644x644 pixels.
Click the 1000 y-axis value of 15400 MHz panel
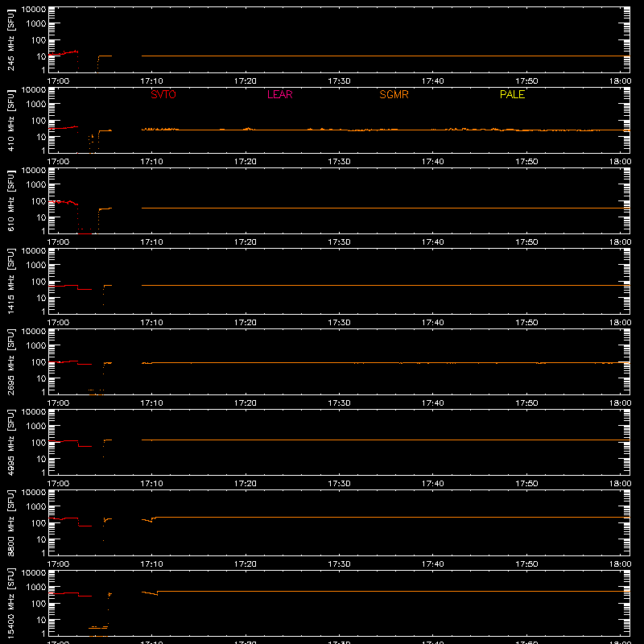(36, 588)
